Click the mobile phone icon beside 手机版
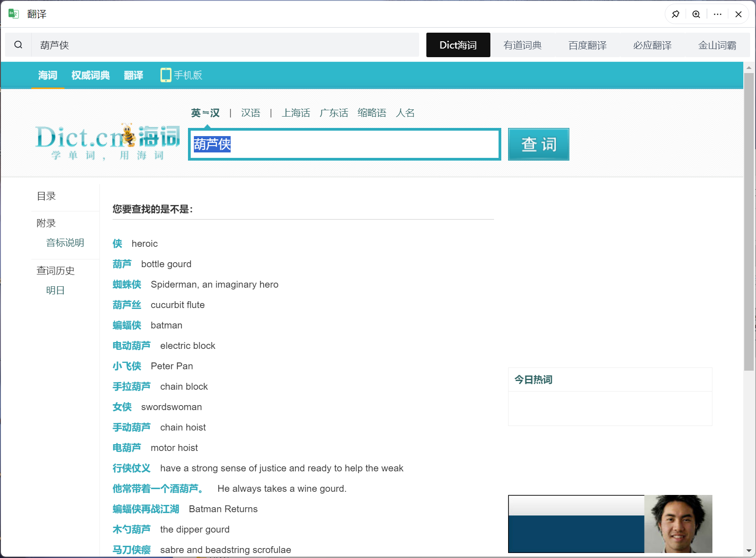The image size is (756, 558). coord(166,75)
